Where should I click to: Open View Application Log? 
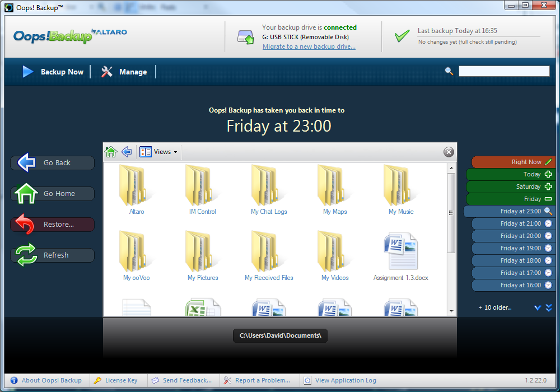pos(340,380)
